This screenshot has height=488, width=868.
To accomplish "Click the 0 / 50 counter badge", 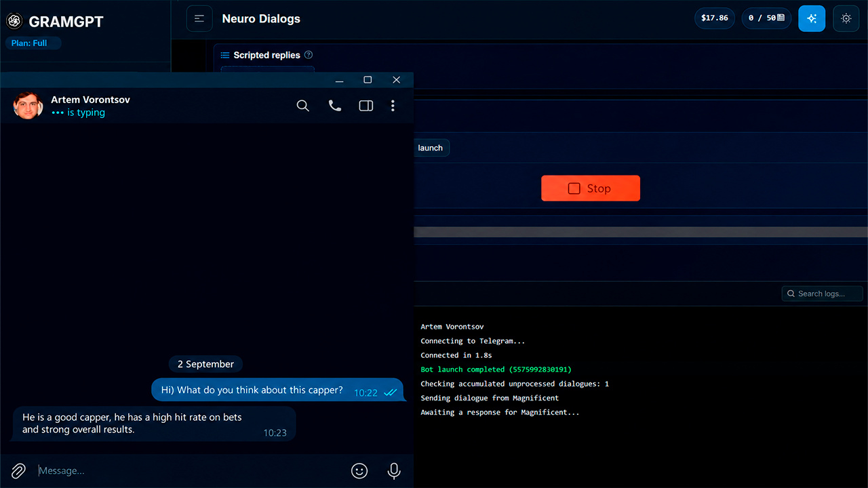I will (767, 18).
